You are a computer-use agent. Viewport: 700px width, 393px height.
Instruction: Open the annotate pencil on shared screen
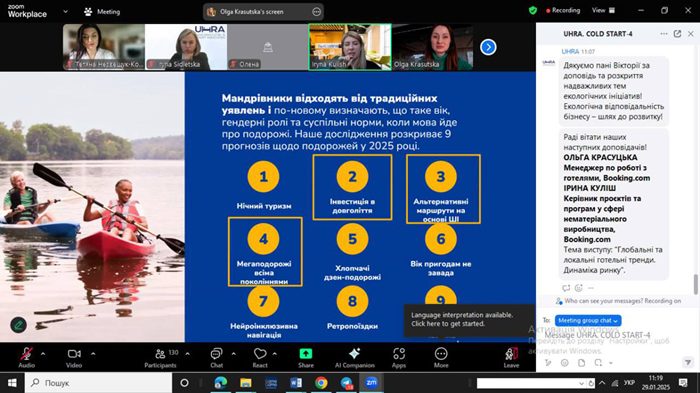(18, 325)
